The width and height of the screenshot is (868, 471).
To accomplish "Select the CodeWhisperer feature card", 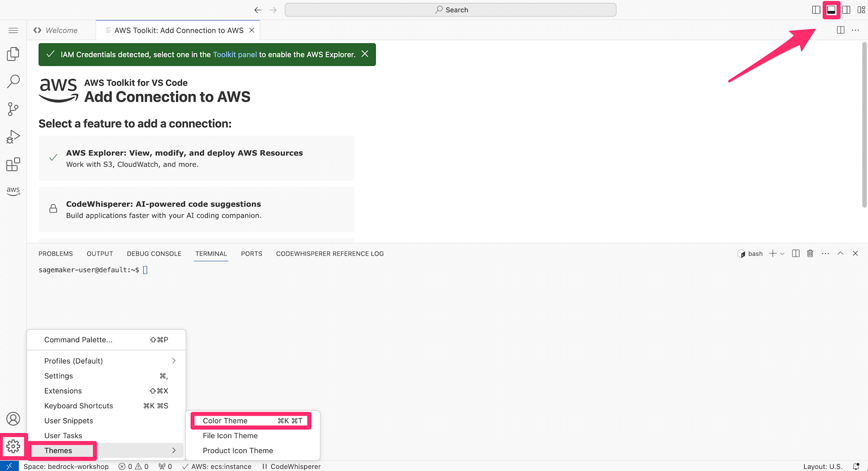I will (x=197, y=209).
